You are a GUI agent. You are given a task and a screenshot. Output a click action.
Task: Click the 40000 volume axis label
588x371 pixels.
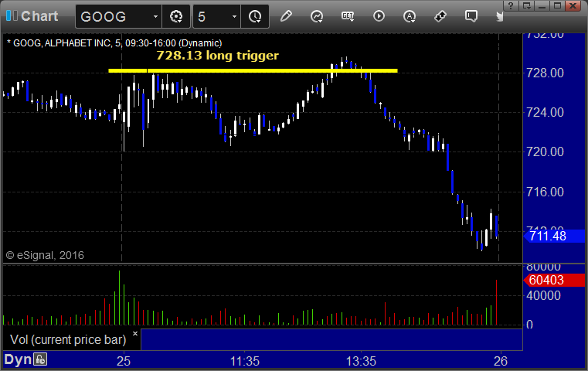(x=543, y=295)
